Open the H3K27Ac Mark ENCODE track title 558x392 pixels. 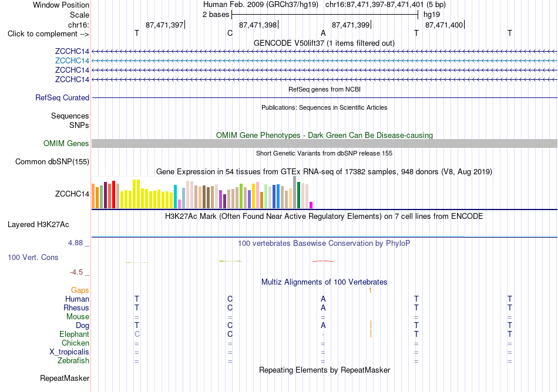324,216
